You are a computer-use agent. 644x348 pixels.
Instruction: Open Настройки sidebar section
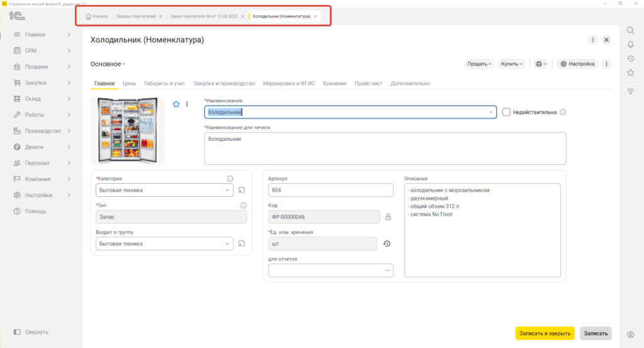(x=42, y=195)
